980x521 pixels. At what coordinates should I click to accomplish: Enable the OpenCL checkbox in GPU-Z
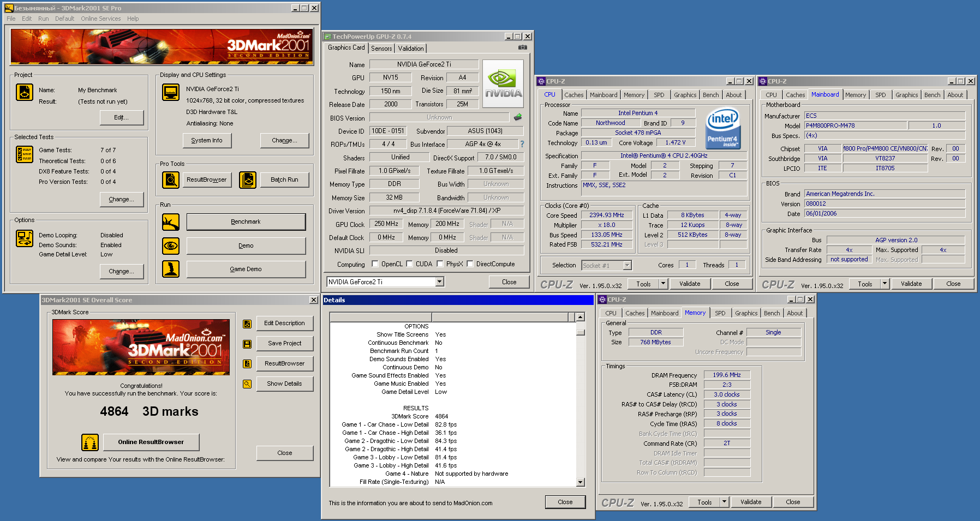375,264
